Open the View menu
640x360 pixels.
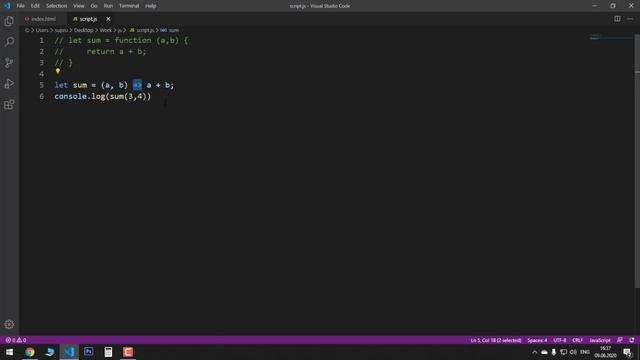(x=78, y=6)
